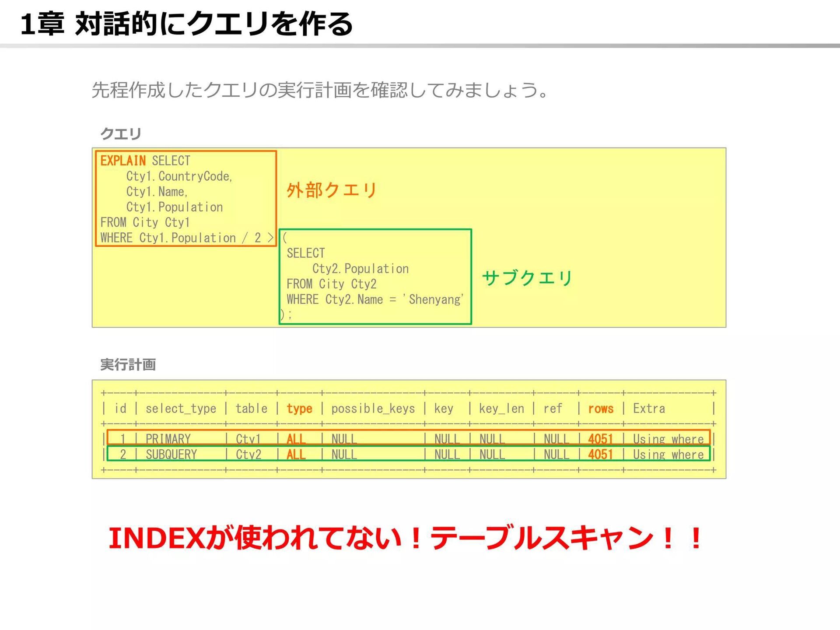Click the 'クエリ' section heading
This screenshot has width=840, height=630.
tap(121, 134)
